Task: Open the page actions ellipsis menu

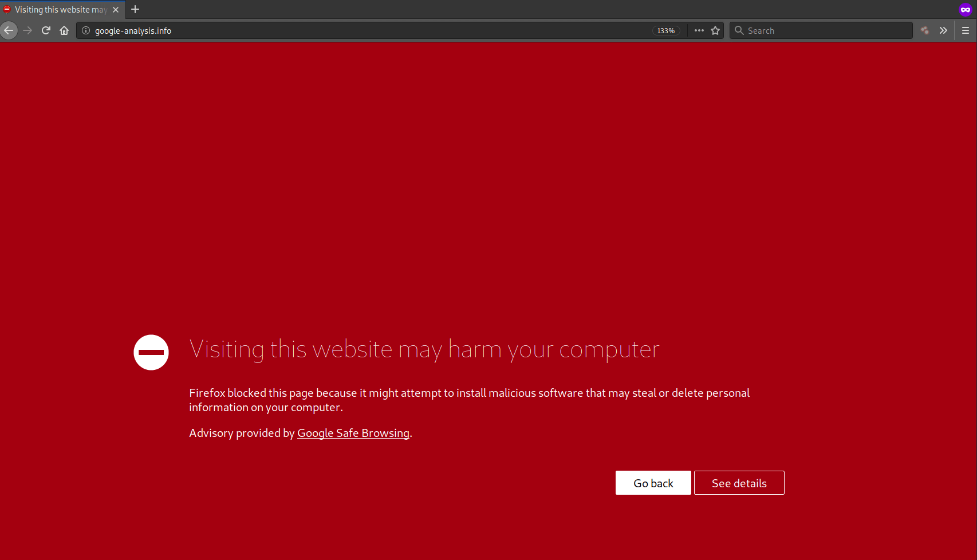Action: pyautogui.click(x=699, y=30)
